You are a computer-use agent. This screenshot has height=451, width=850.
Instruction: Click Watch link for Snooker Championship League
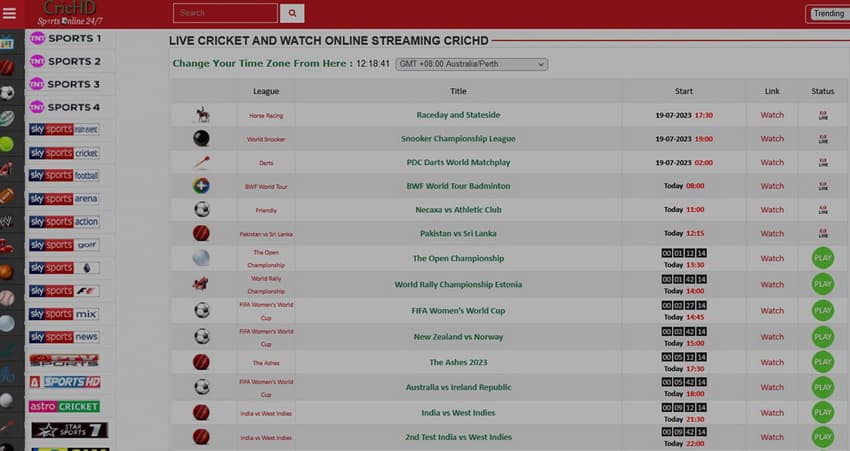772,139
